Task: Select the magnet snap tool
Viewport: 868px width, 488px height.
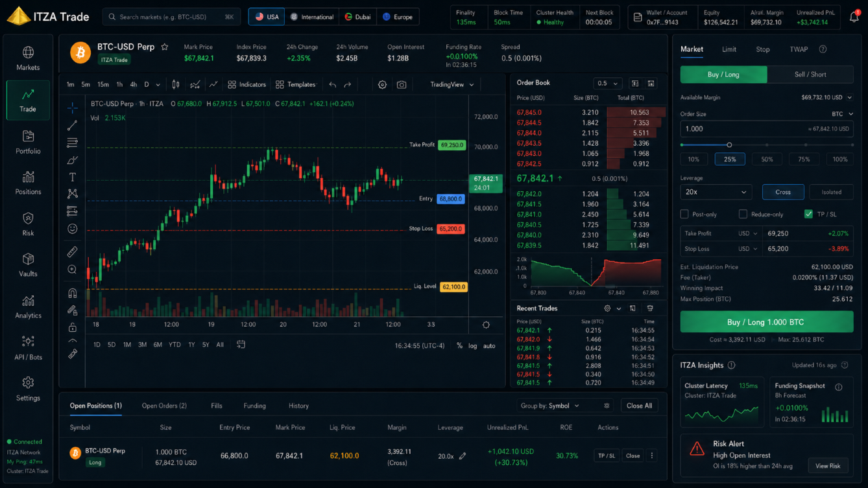Action: (x=72, y=293)
